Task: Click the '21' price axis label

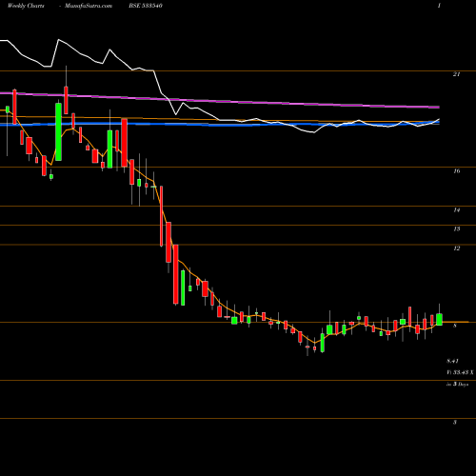Action: pos(456,74)
